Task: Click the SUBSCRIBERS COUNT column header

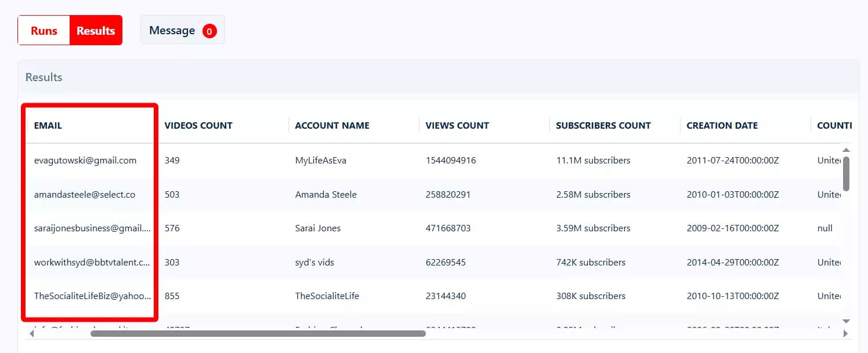Action: (603, 125)
